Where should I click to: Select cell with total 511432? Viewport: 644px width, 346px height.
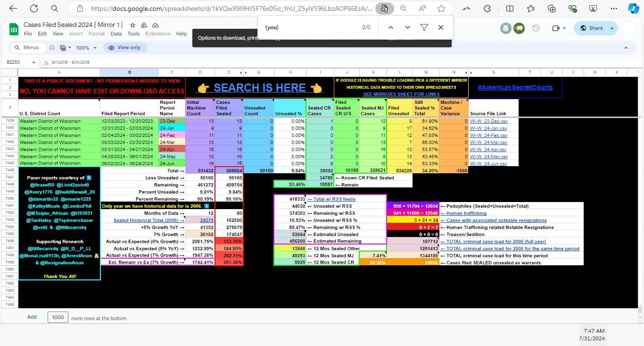pos(200,171)
